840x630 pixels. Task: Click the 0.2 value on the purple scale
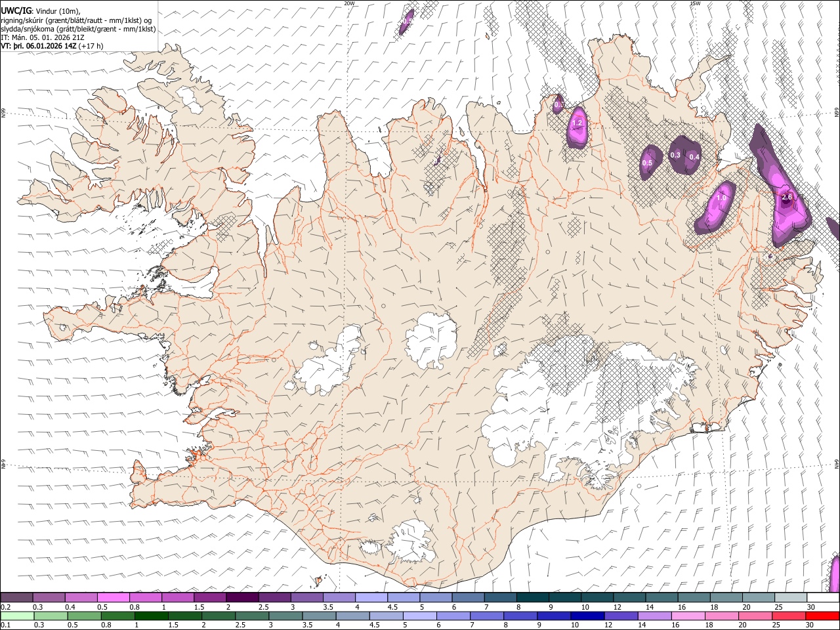6,607
